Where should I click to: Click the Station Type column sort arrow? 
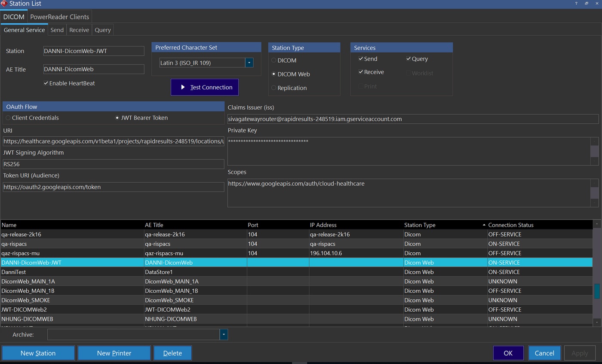(484, 225)
